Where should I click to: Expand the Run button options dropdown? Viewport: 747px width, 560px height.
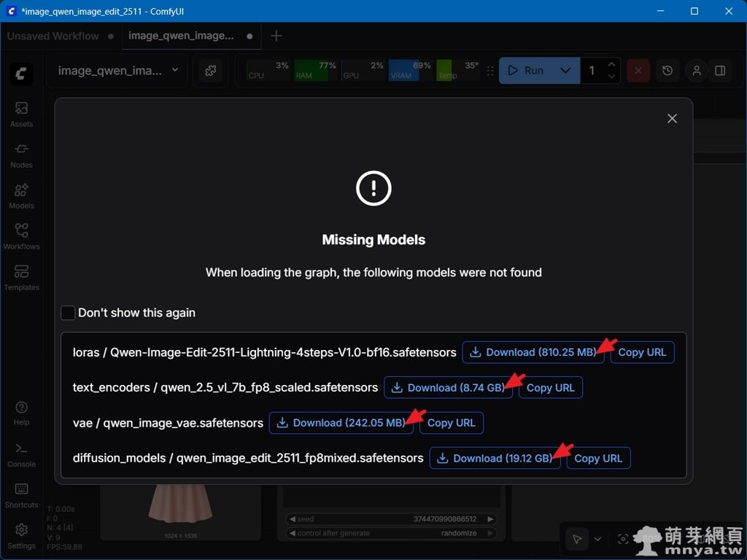coord(565,71)
